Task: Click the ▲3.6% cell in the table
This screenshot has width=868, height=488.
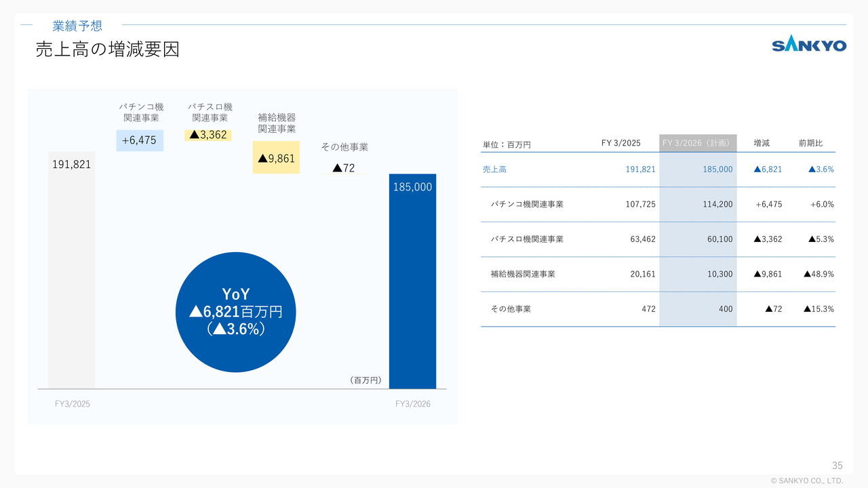Action: click(821, 169)
